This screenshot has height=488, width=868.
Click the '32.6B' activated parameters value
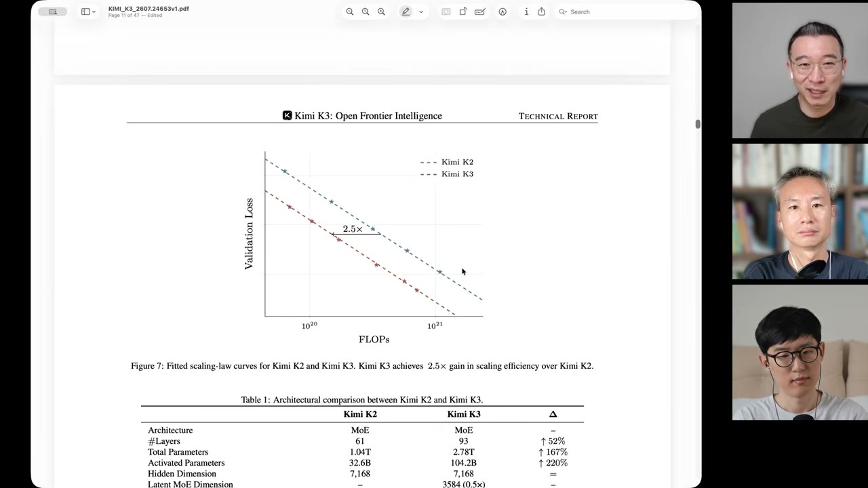coord(360,463)
